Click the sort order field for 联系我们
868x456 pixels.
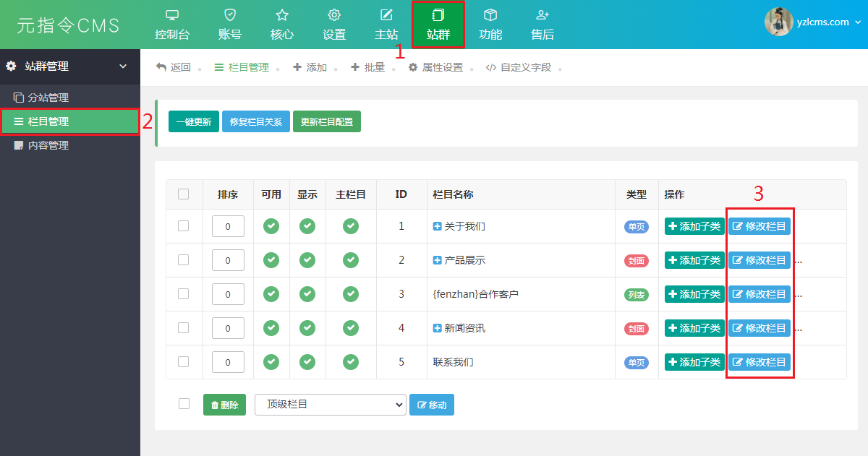pyautogui.click(x=228, y=362)
